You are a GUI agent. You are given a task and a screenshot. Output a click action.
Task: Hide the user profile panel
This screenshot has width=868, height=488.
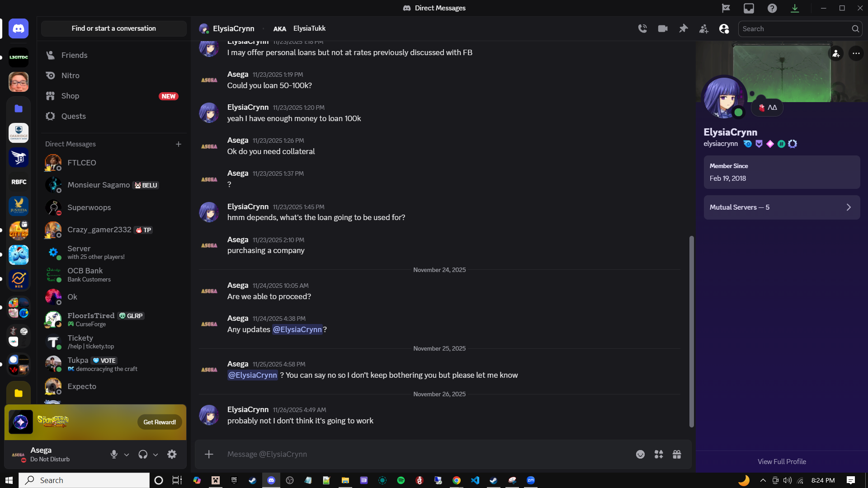tap(724, 29)
